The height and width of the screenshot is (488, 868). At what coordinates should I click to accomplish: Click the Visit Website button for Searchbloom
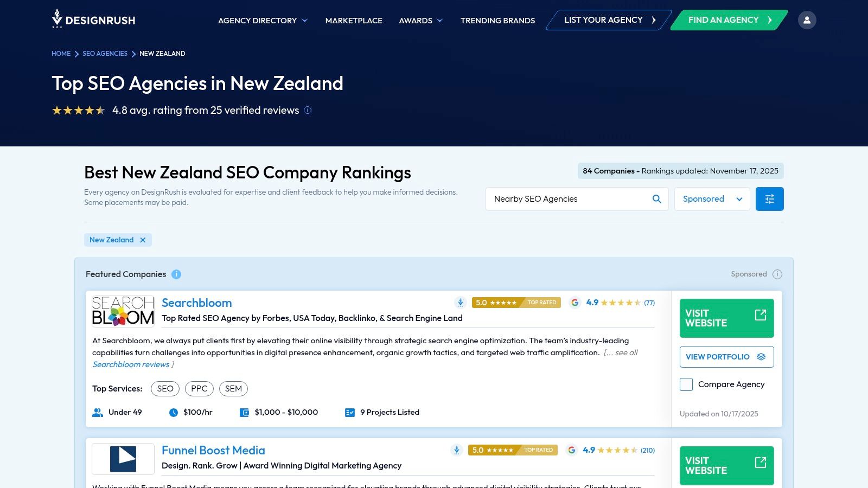(x=726, y=318)
